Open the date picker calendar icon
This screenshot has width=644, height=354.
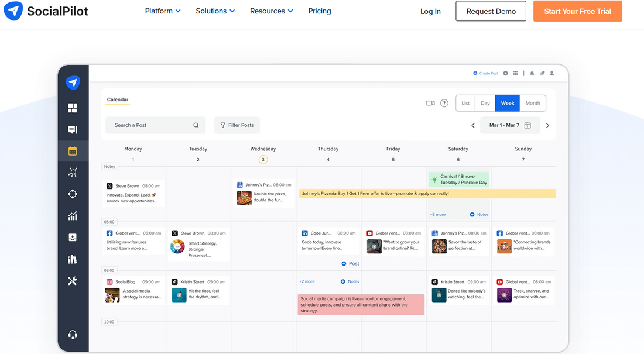click(x=527, y=125)
